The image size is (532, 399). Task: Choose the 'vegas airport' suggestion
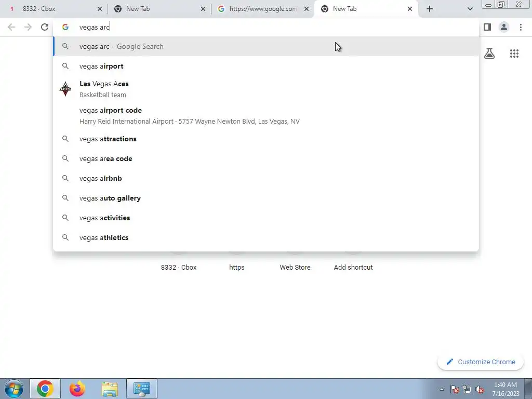point(266,66)
